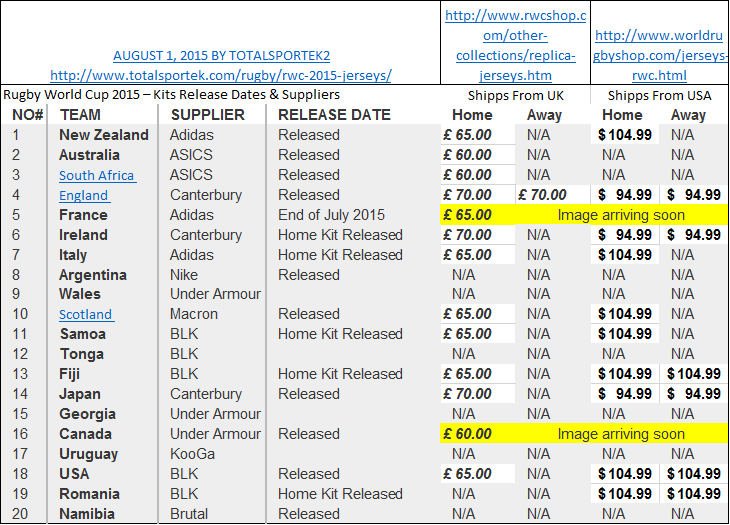Select USA's £ 65.00 UK home price

click(467, 474)
